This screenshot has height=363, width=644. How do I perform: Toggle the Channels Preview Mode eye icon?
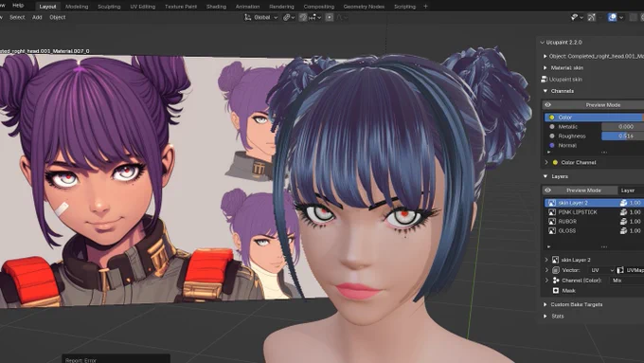point(548,105)
